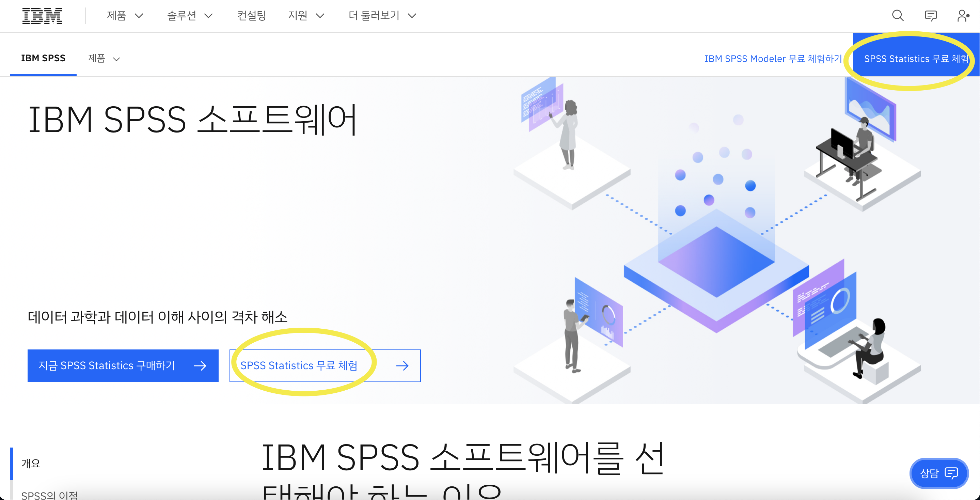Open the 상담 chat widget
Viewport: 980px width, 500px height.
(x=938, y=473)
